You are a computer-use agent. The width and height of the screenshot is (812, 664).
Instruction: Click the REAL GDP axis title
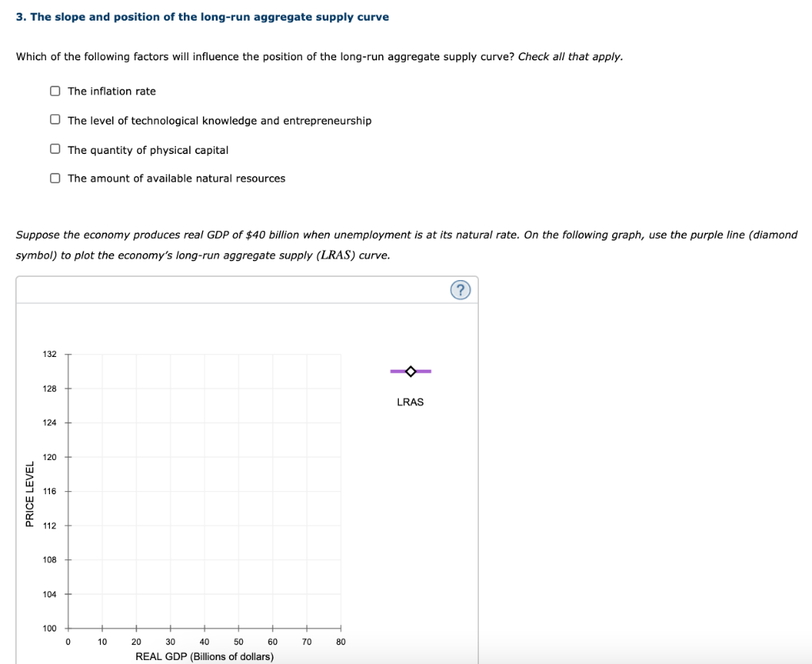pos(205,657)
